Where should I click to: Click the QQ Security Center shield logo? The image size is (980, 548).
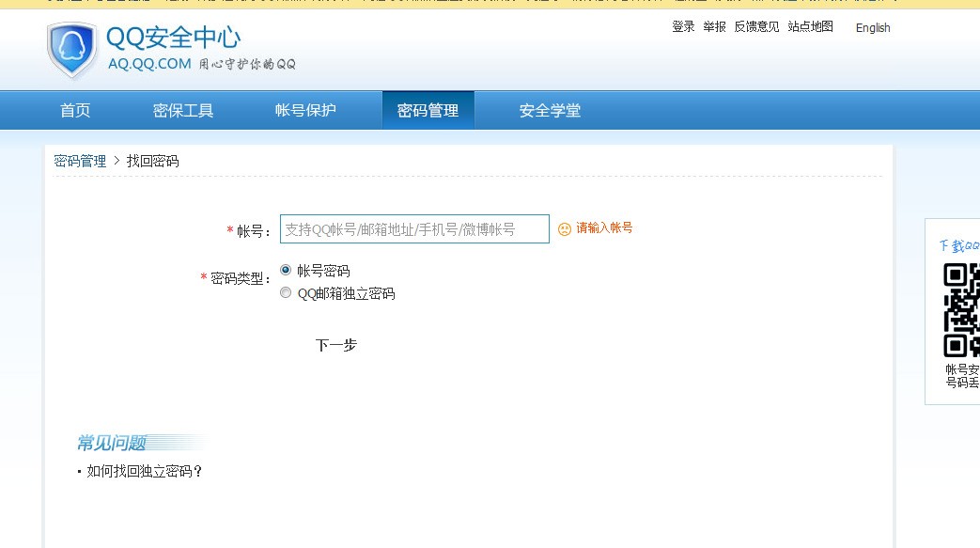72,50
